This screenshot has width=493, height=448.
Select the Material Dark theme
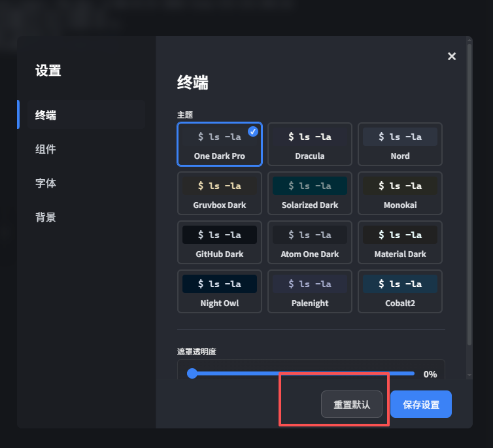tap(400, 242)
